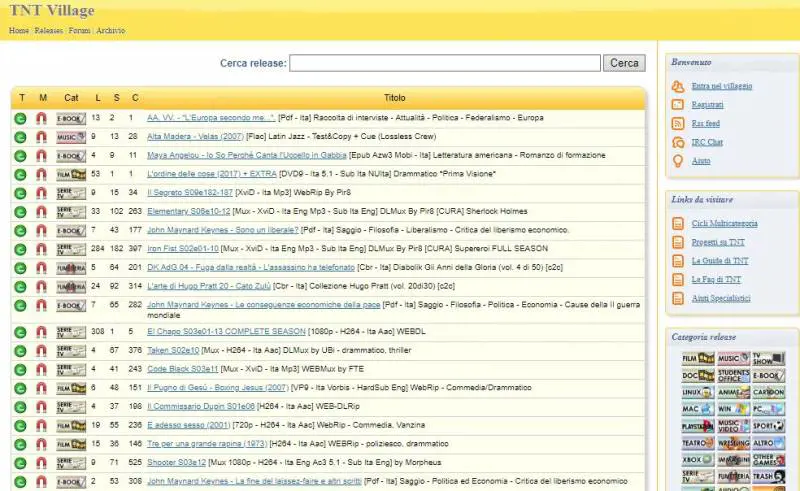Choose the STUDENTS OFFICE category badge
Screen dimensions: 800x491
pyautogui.click(x=734, y=375)
